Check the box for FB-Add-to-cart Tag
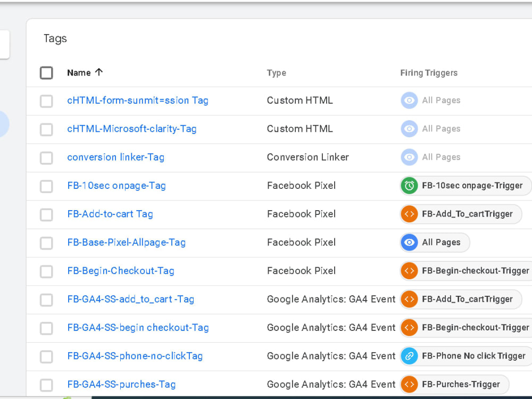This screenshot has height=399, width=532. 46,214
